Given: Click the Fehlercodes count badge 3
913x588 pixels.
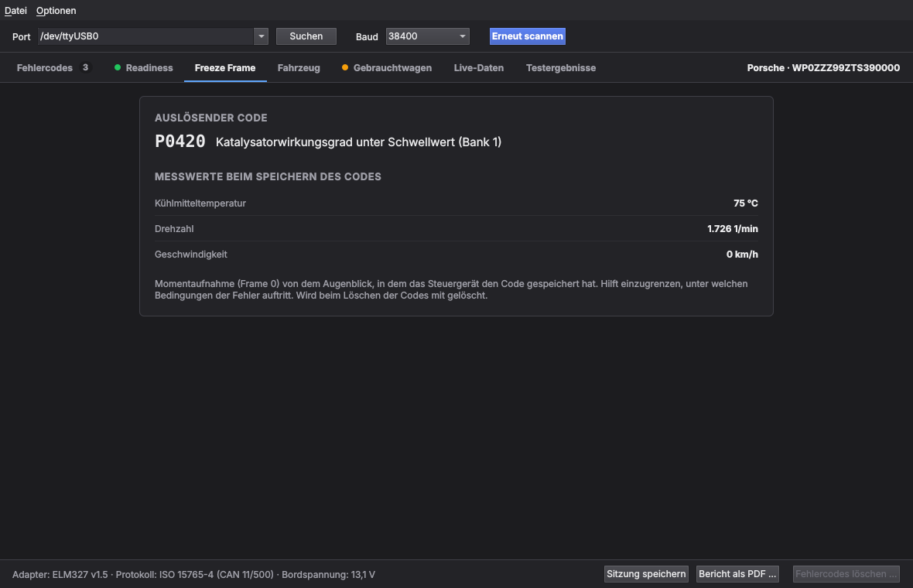Looking at the screenshot, I should pyautogui.click(x=85, y=67).
